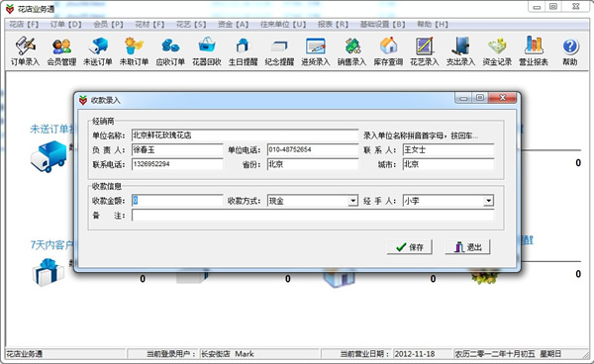The width and height of the screenshot is (594, 364).
Task: Click 长安街店 Mark in status bar
Action: click(x=228, y=354)
